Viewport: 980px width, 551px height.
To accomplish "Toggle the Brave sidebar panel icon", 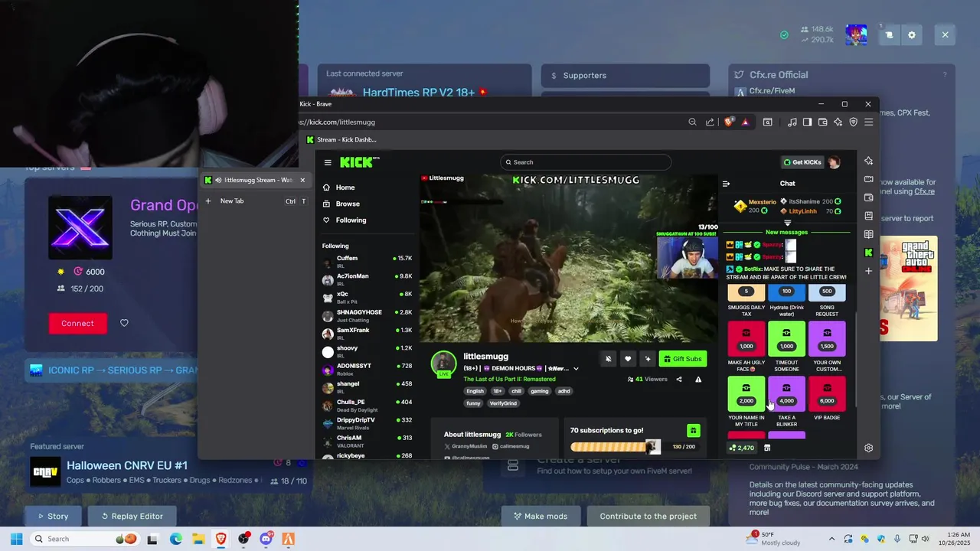I will 807,122.
